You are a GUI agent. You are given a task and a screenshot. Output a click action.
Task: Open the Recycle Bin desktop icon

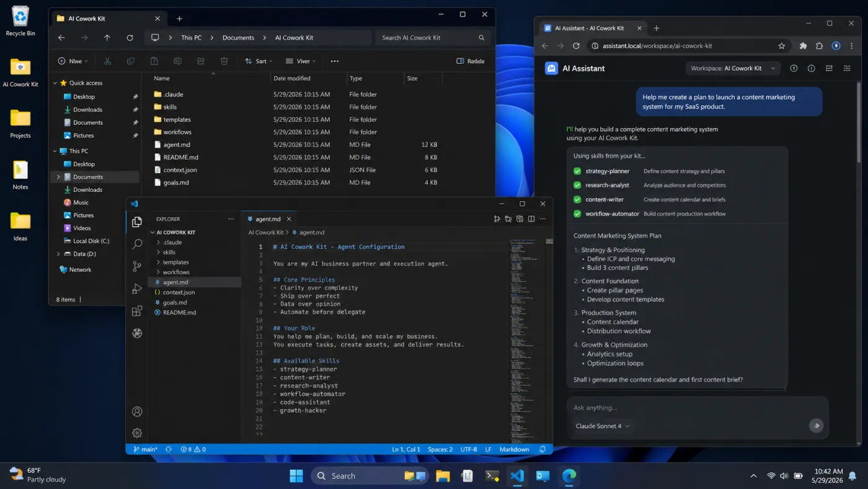(x=20, y=21)
